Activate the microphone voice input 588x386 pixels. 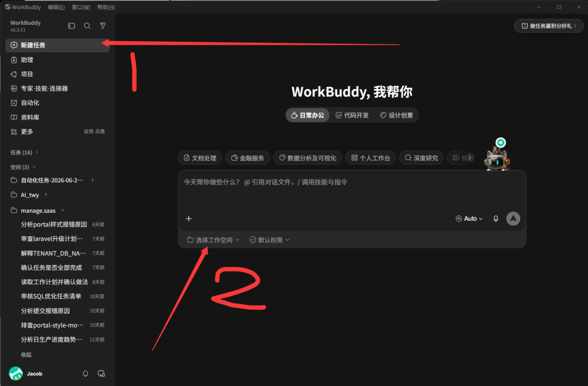click(x=496, y=219)
